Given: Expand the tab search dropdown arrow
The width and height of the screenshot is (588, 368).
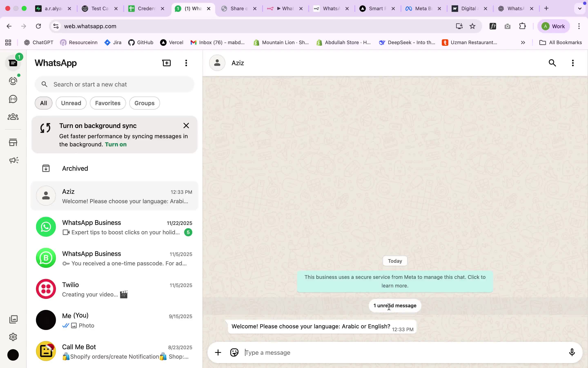Looking at the screenshot, I should click(x=580, y=9).
